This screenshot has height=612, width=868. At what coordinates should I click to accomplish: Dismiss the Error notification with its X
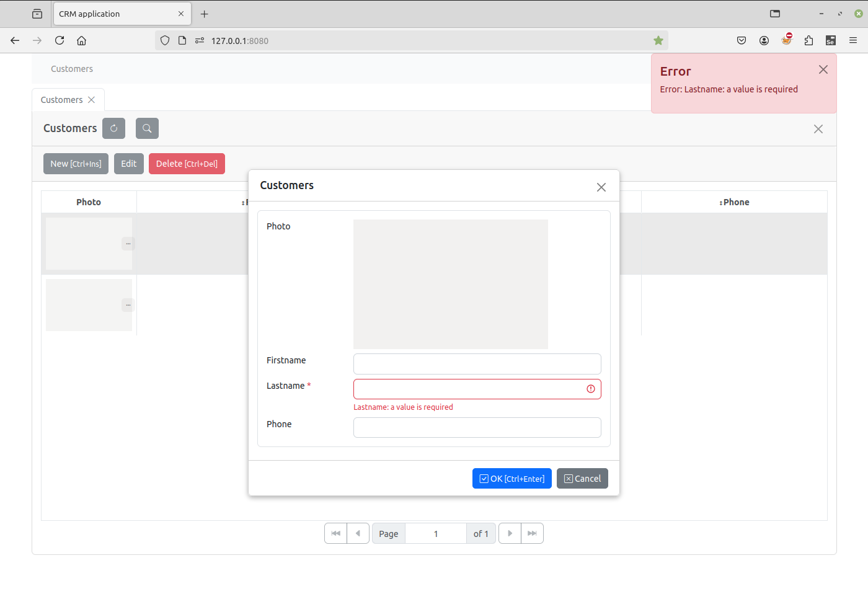823,70
